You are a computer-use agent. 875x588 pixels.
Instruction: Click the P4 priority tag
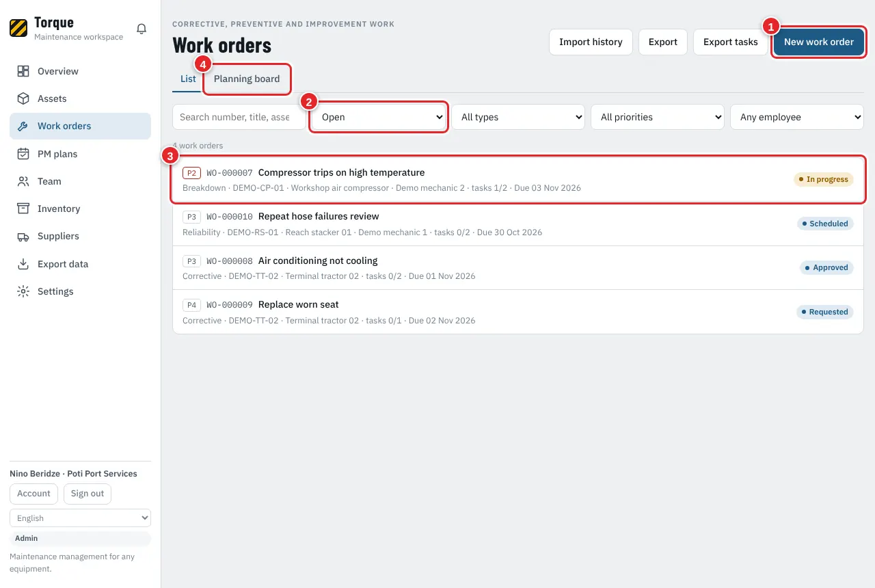pyautogui.click(x=192, y=305)
